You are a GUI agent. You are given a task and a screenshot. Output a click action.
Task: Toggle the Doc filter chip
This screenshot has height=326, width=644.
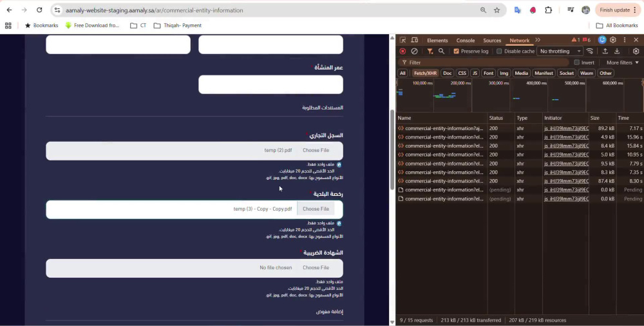coord(448,73)
